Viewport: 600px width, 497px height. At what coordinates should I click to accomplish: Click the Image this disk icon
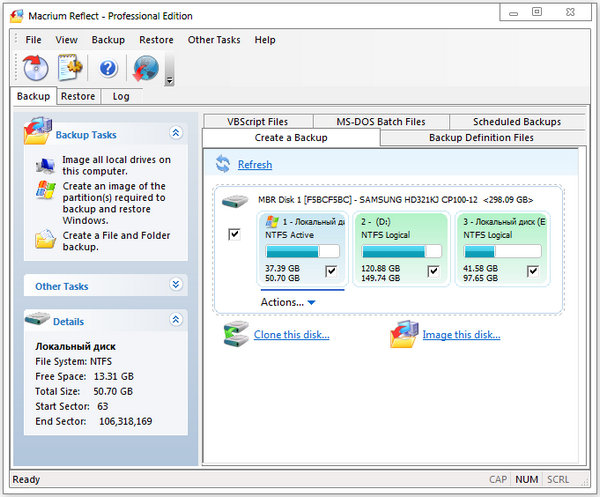tap(403, 334)
